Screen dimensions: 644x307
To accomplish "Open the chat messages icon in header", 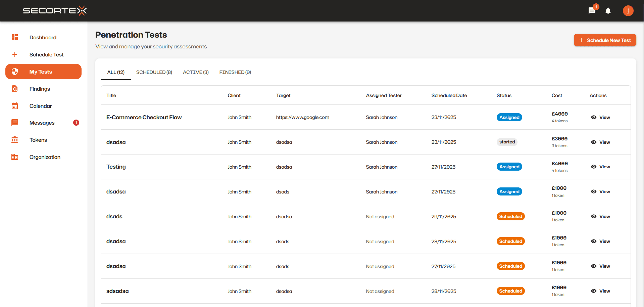I will [592, 11].
